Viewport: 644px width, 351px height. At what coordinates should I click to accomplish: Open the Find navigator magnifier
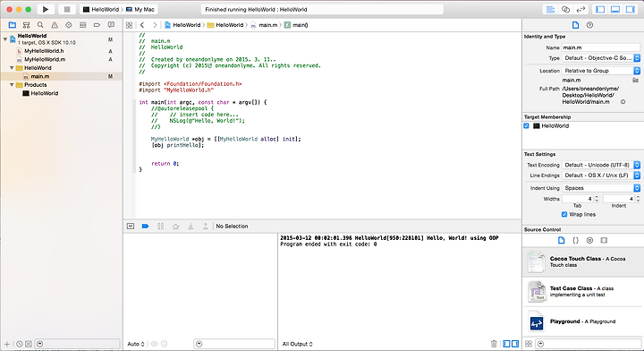40,25
